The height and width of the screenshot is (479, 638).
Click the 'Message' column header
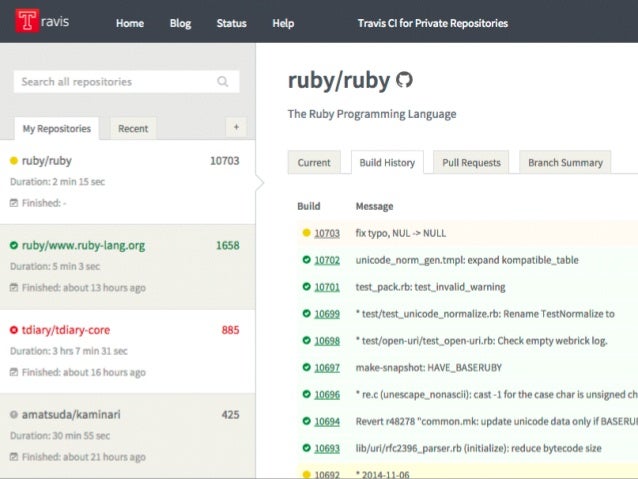(x=374, y=206)
